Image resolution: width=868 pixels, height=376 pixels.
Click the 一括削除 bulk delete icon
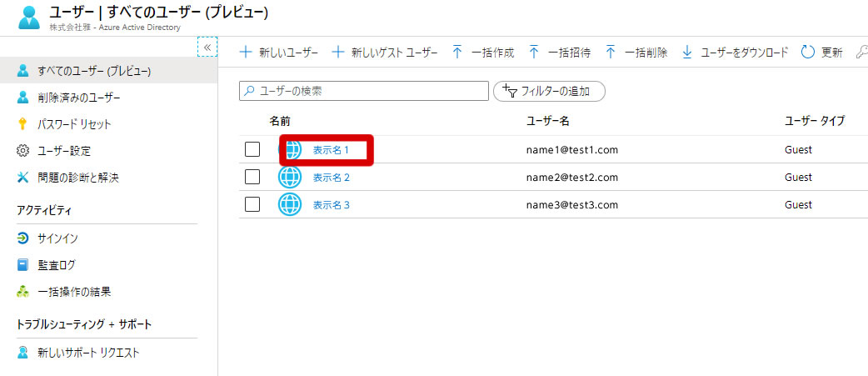(x=611, y=53)
